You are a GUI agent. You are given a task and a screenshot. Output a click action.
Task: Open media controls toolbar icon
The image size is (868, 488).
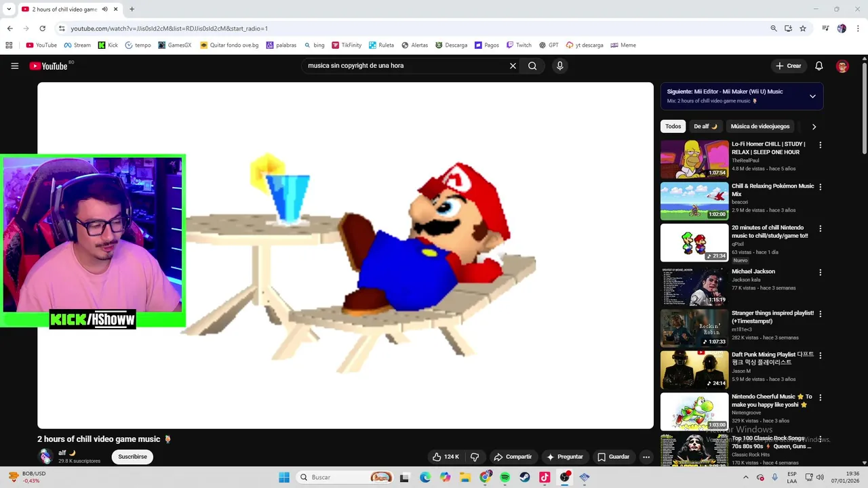825,28
